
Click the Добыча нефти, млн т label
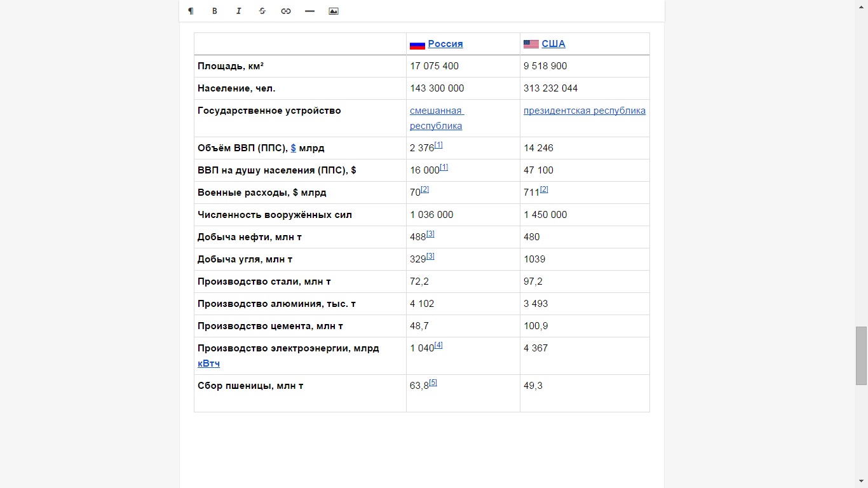[x=250, y=237]
